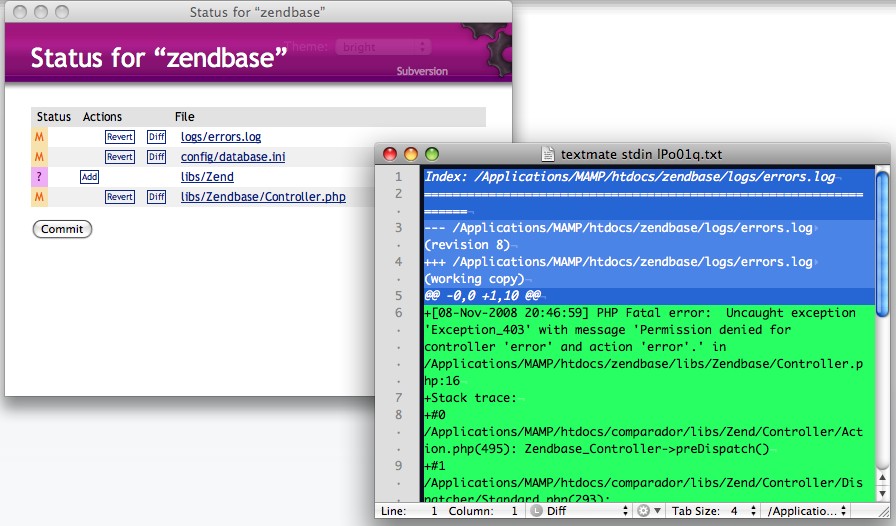Close the TextMate window with red button

(x=390, y=154)
